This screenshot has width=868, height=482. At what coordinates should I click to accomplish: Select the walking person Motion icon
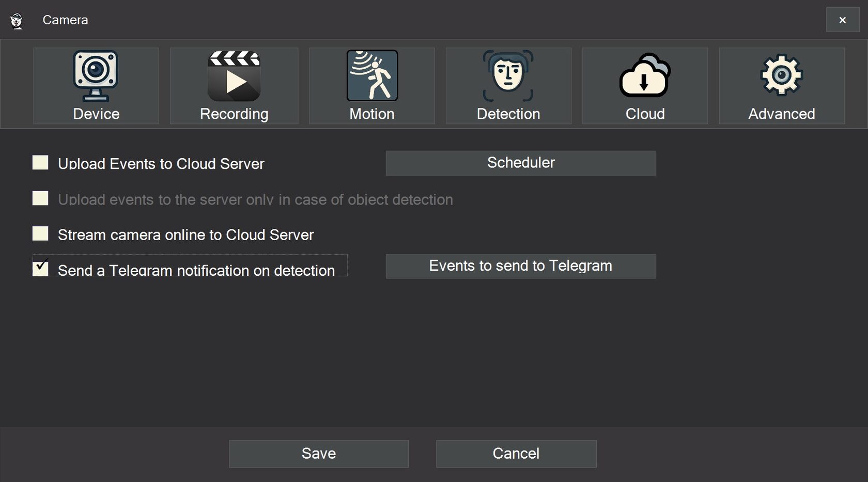372,75
